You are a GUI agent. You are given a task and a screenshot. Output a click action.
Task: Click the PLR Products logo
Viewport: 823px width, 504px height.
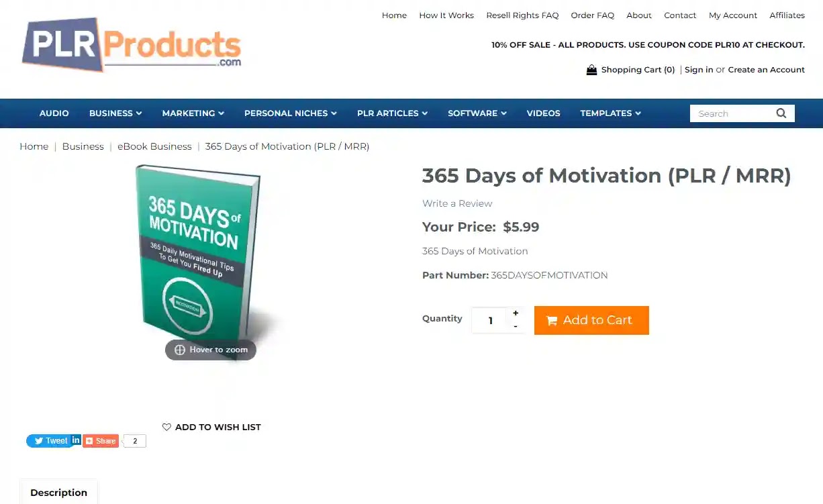coord(132,44)
